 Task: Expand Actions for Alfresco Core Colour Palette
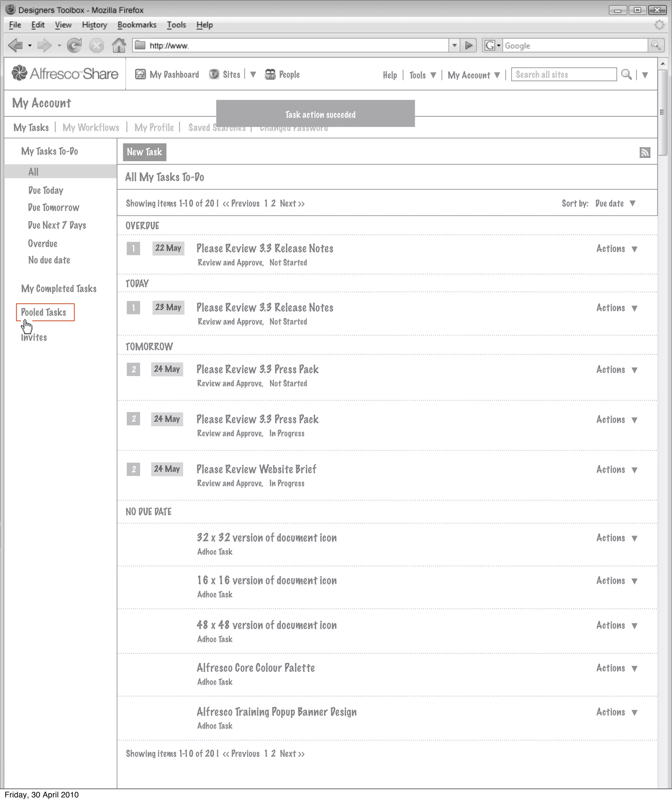tap(617, 668)
